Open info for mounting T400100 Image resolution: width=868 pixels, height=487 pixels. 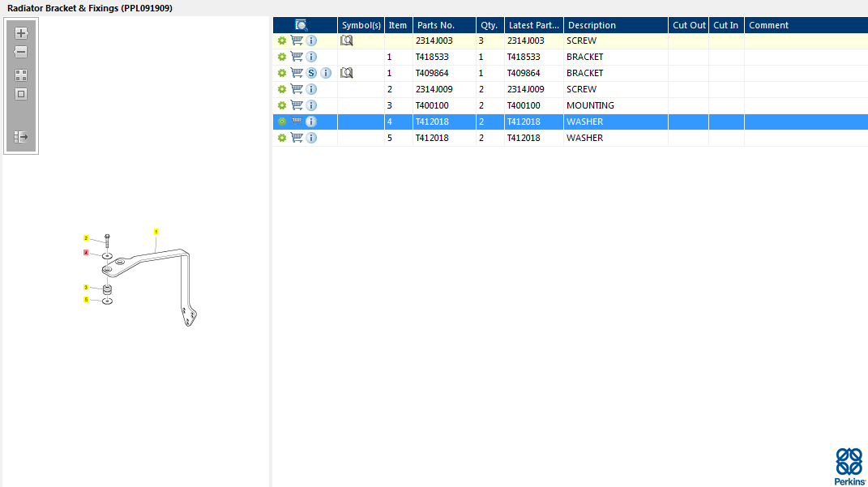pyautogui.click(x=311, y=105)
